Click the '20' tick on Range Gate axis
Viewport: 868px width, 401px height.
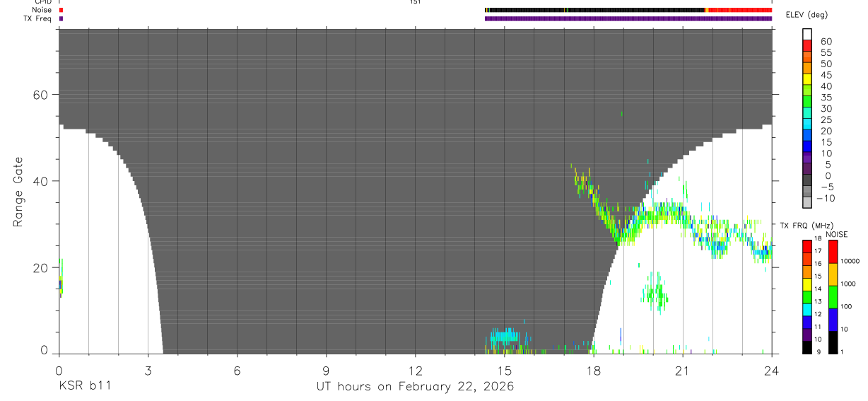click(x=41, y=268)
